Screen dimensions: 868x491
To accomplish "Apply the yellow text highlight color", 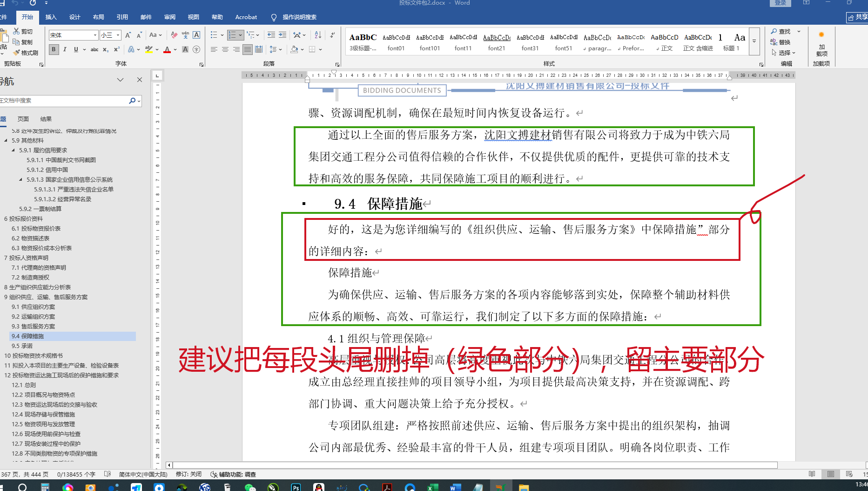I will tap(149, 49).
